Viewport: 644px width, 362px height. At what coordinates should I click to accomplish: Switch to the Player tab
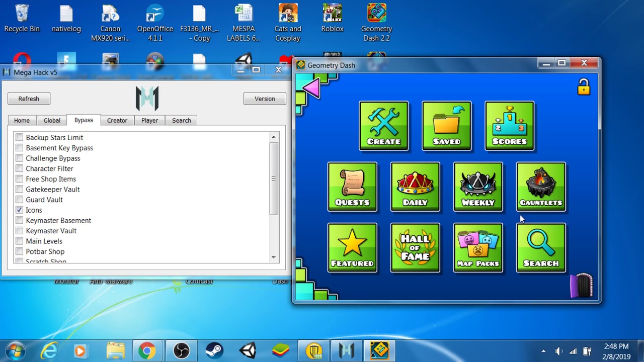pos(149,120)
